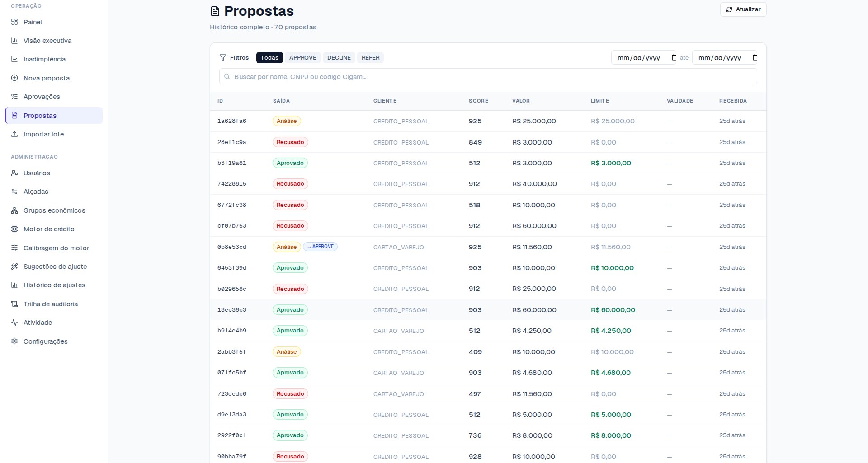The width and height of the screenshot is (868, 463).
Task: Click the search magnifier icon
Action: [x=227, y=77]
